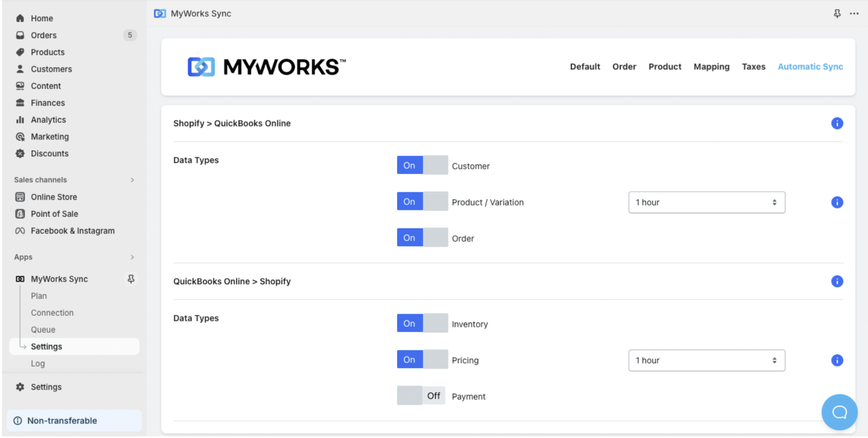Open Analytics using its sidebar icon
868x438 pixels.
tap(19, 119)
